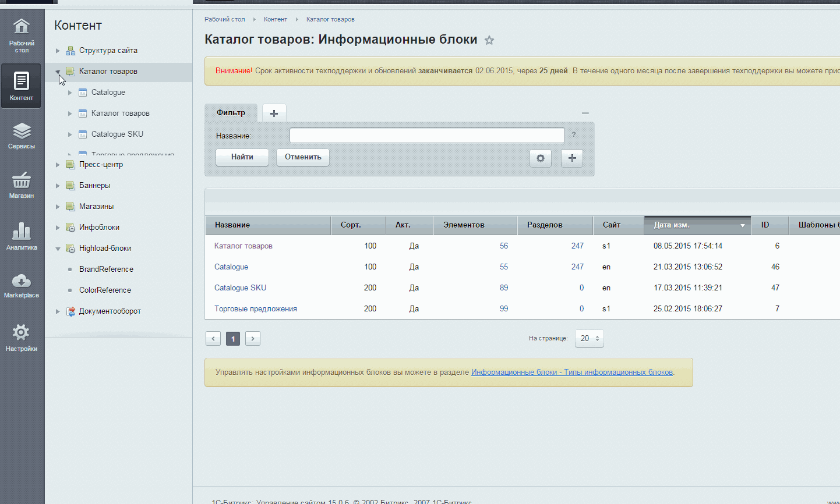
Task: Open the Marketplace cloud section
Action: tap(22, 285)
